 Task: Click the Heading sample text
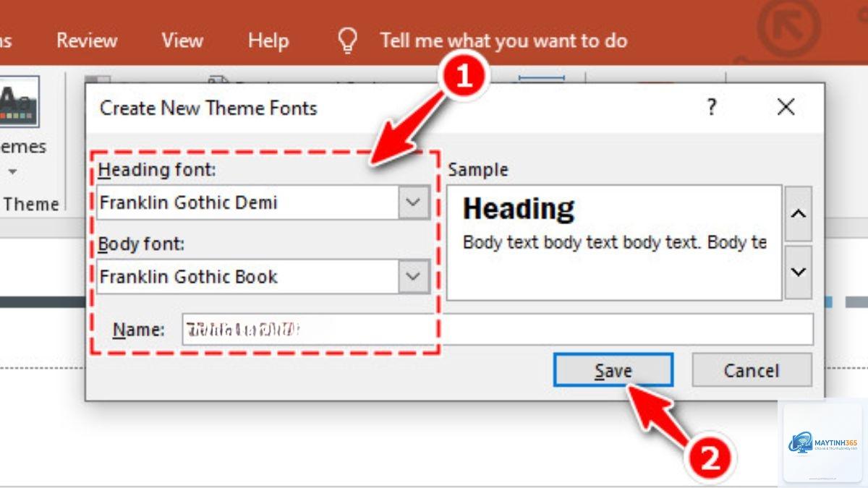(x=519, y=209)
